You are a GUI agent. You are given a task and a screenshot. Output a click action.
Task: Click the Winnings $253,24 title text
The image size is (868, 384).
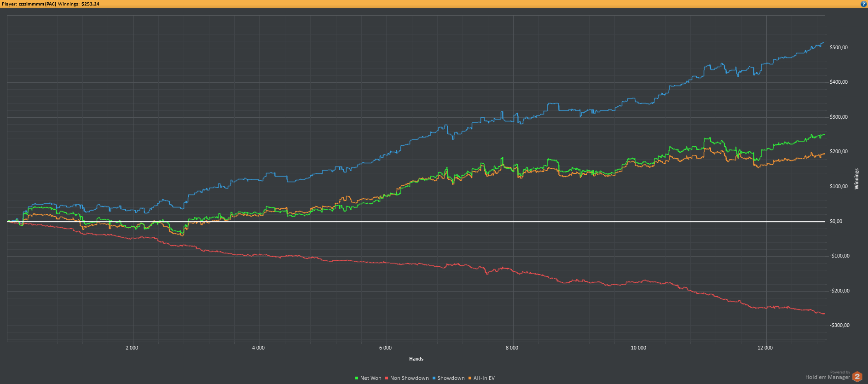pos(79,4)
